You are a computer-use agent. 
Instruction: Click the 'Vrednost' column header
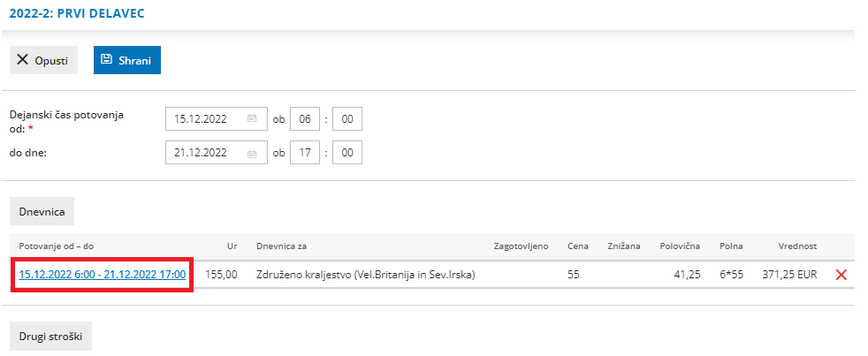[x=797, y=245]
